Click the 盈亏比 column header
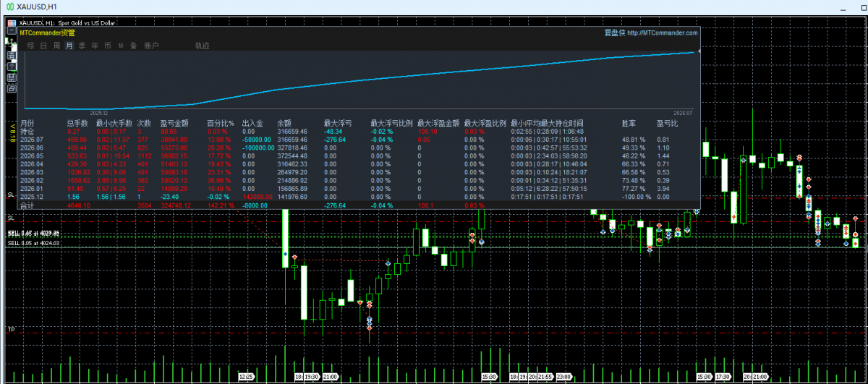This screenshot has height=384, width=868. 667,124
